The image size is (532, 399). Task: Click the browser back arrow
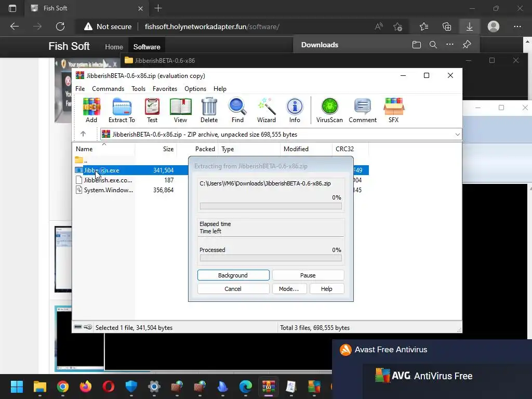coord(14,26)
